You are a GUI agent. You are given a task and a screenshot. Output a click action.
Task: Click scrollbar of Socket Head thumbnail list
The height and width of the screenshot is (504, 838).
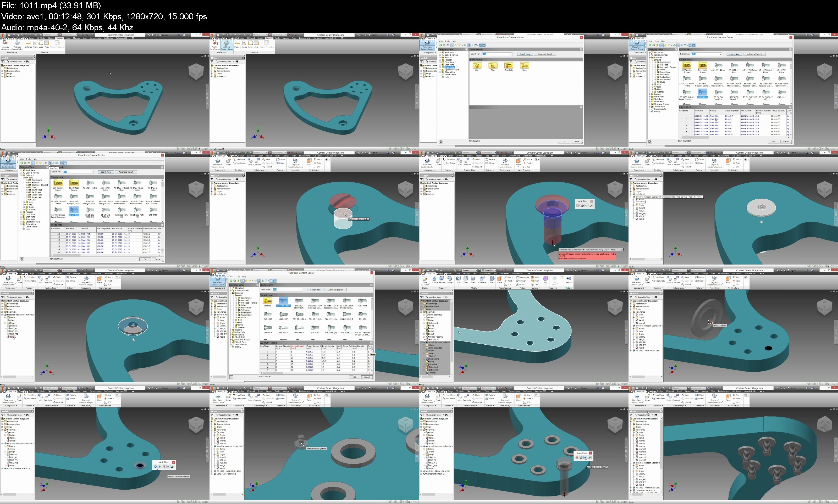(372, 318)
